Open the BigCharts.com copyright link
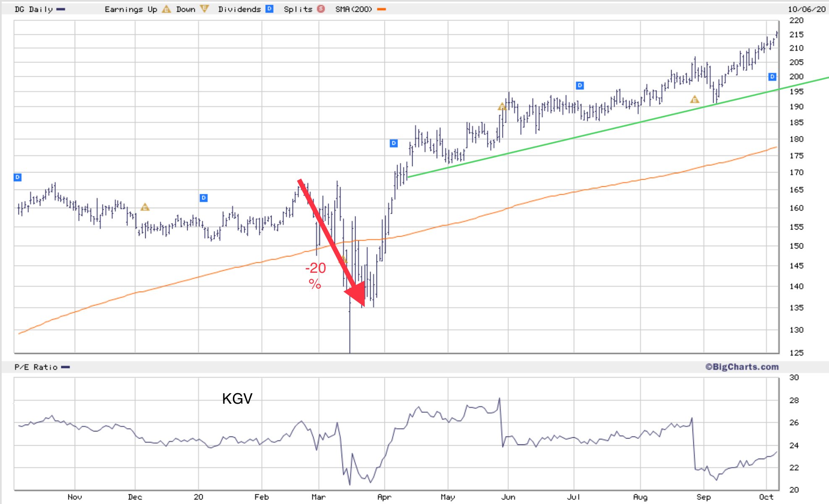Screen dimensions: 829x504 pyautogui.click(x=742, y=367)
